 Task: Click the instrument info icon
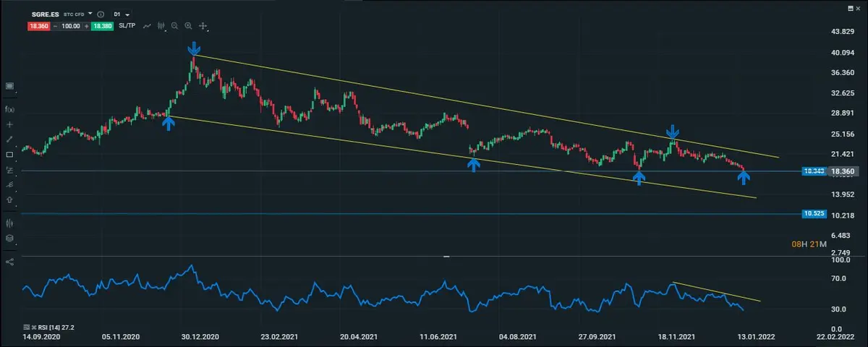(99, 14)
